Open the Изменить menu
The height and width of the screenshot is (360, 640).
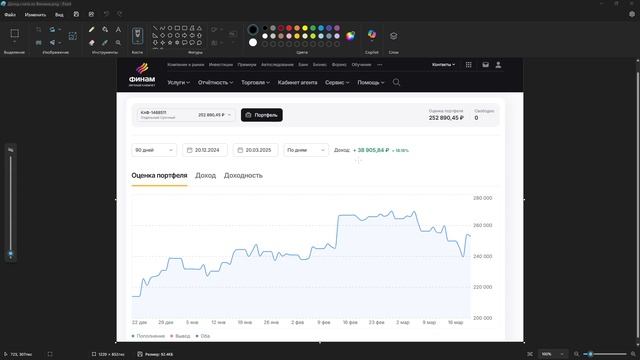tap(35, 15)
